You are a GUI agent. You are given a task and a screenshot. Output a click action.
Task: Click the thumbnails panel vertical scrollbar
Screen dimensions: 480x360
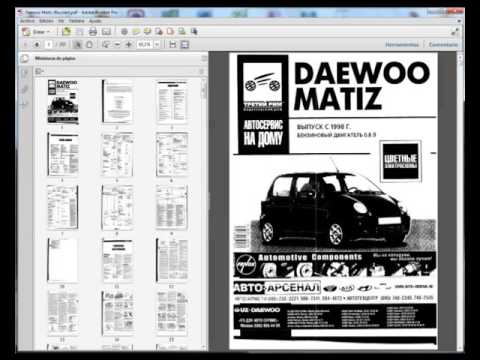[204, 213]
